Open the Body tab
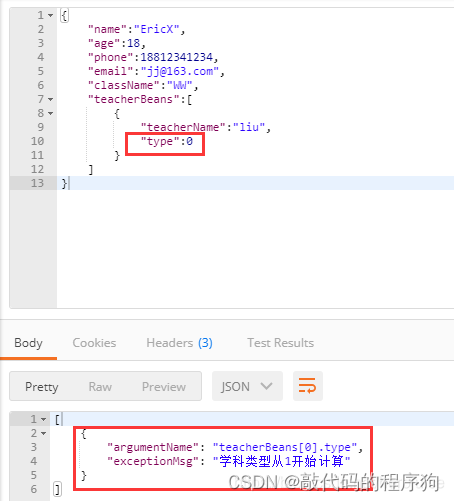 click(28, 343)
